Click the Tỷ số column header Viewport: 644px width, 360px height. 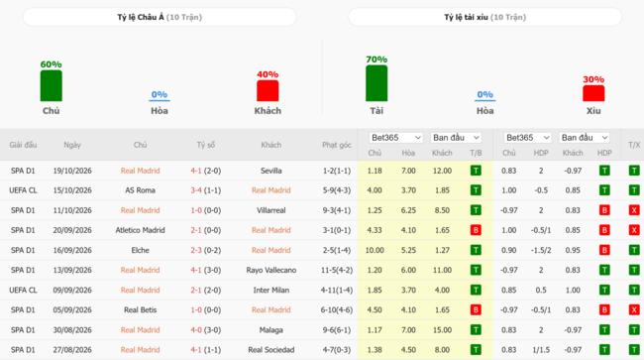[205, 145]
